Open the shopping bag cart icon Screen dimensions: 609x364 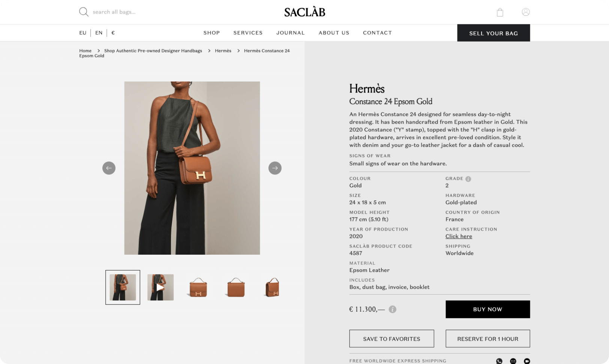[x=500, y=12]
